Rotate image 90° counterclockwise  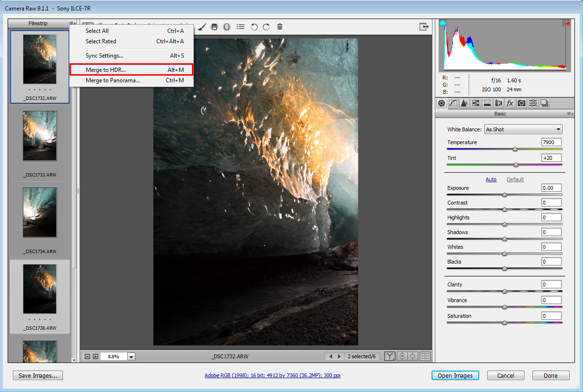[x=254, y=27]
